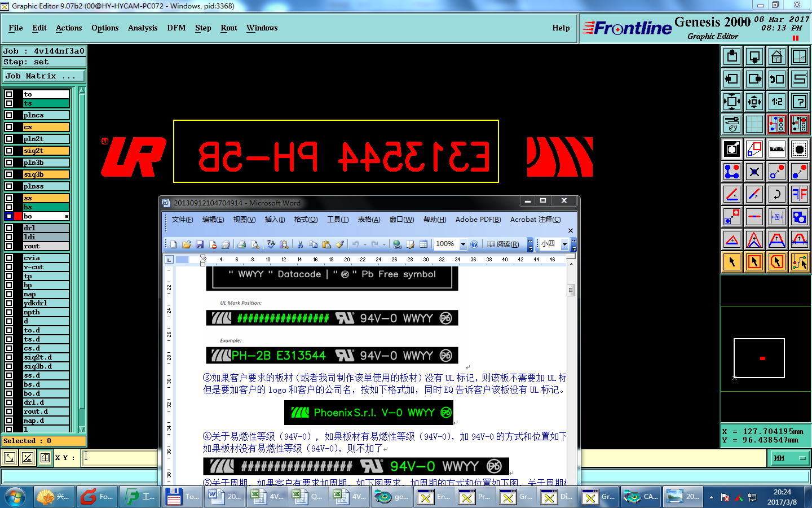This screenshot has height=508, width=812.
Task: Click the Windows Start button
Action: tap(15, 497)
